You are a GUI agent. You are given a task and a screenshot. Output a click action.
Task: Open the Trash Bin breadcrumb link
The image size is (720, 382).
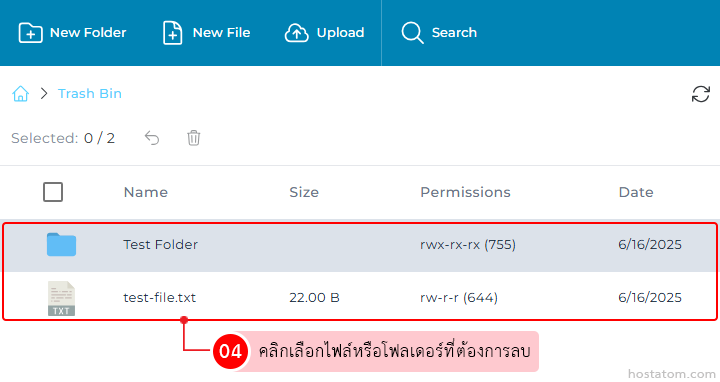point(90,94)
